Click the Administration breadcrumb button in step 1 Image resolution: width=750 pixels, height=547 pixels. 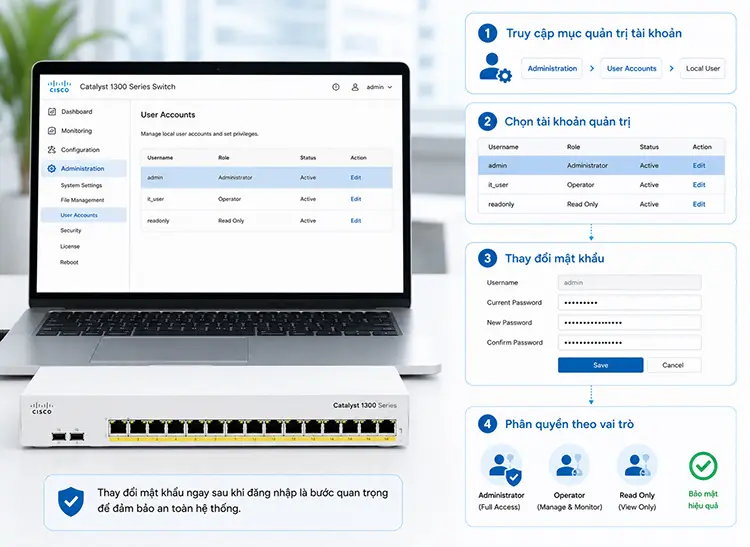[x=552, y=68]
